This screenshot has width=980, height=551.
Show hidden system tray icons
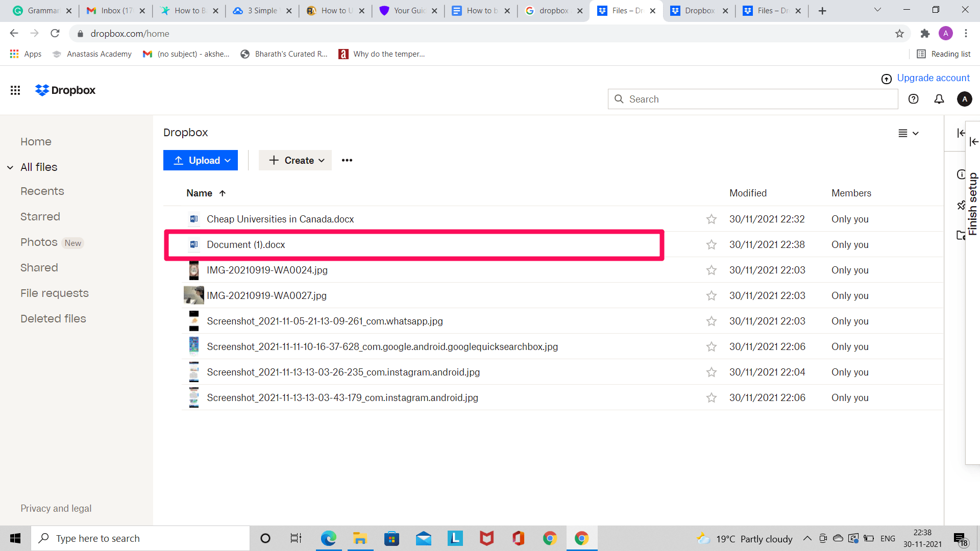(807, 538)
